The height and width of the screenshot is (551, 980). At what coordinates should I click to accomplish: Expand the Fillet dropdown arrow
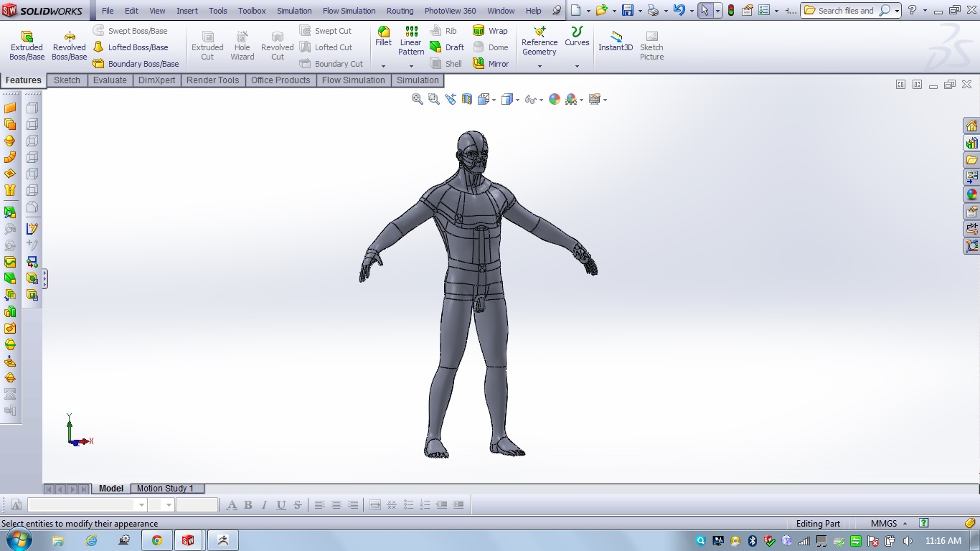point(384,66)
